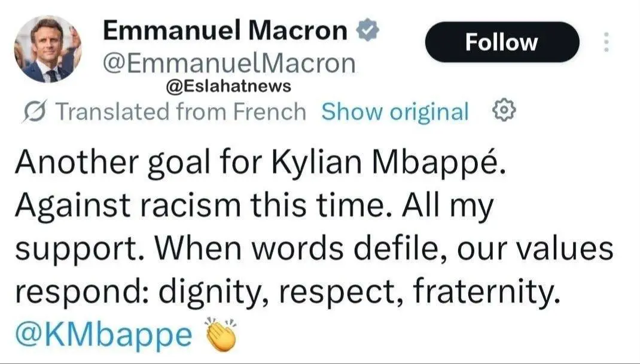Open Emmanuel Macron's profile picture
640x364 pixels.
(48, 49)
